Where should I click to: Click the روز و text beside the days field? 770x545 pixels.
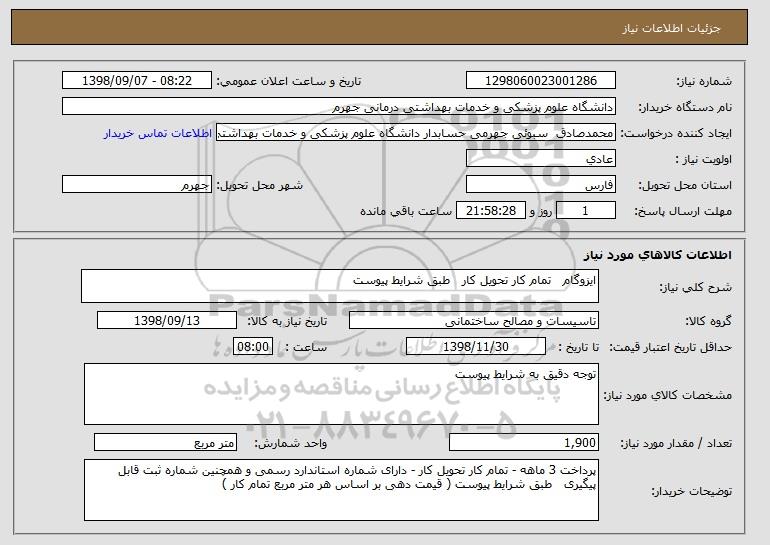[x=541, y=211]
